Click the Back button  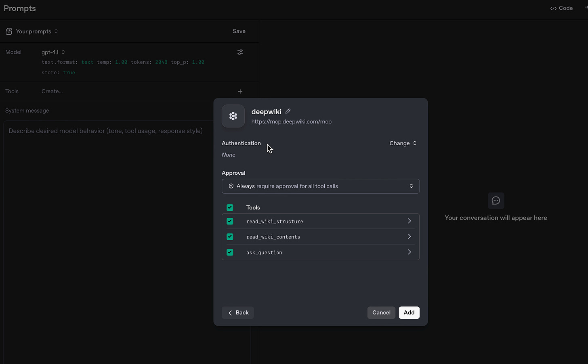point(238,313)
